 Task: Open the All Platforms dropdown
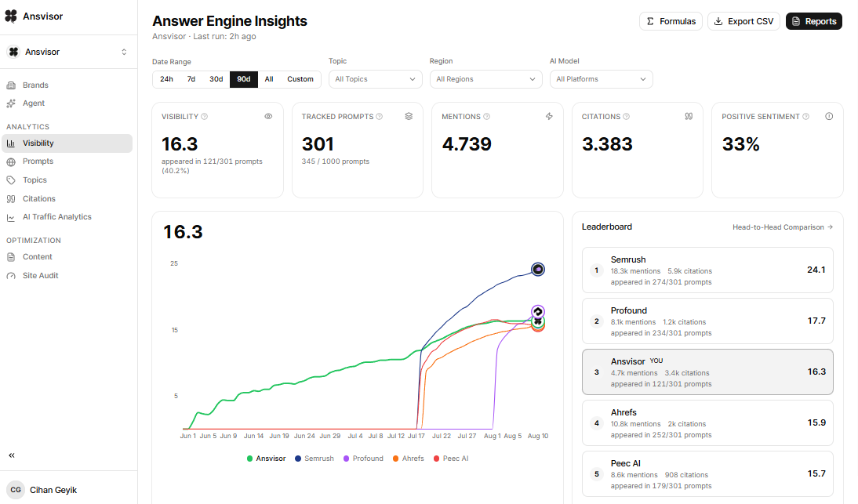[601, 79]
